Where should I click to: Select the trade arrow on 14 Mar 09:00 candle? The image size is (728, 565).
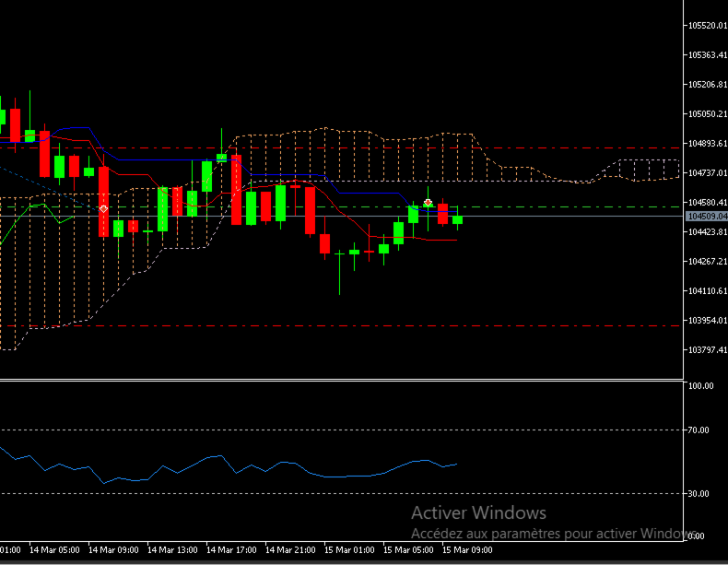point(103,209)
